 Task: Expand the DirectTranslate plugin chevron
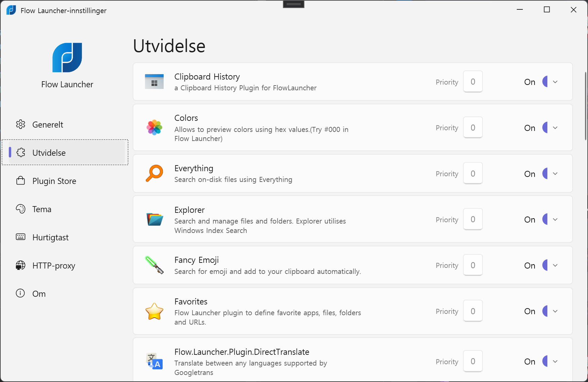(x=555, y=362)
